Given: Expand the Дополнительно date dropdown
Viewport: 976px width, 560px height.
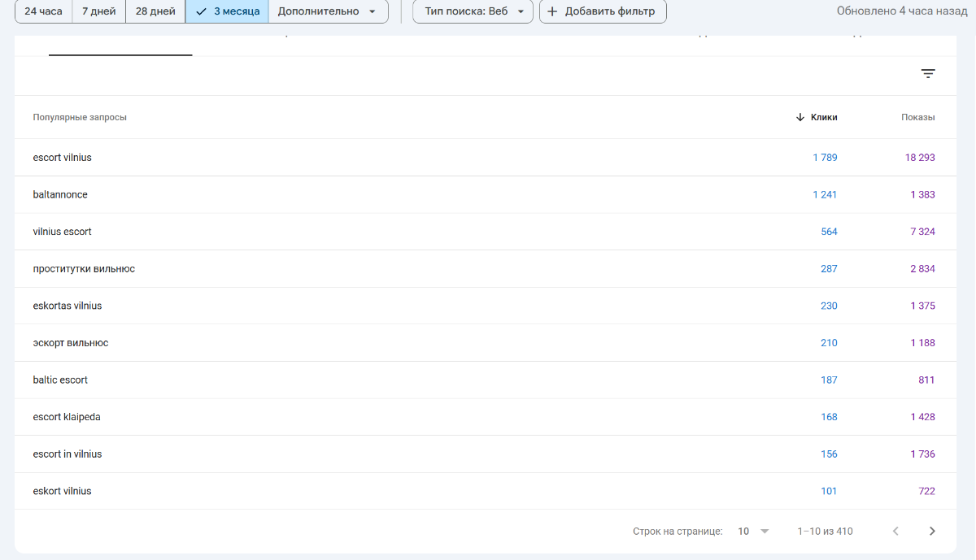Looking at the screenshot, I should click(x=327, y=11).
